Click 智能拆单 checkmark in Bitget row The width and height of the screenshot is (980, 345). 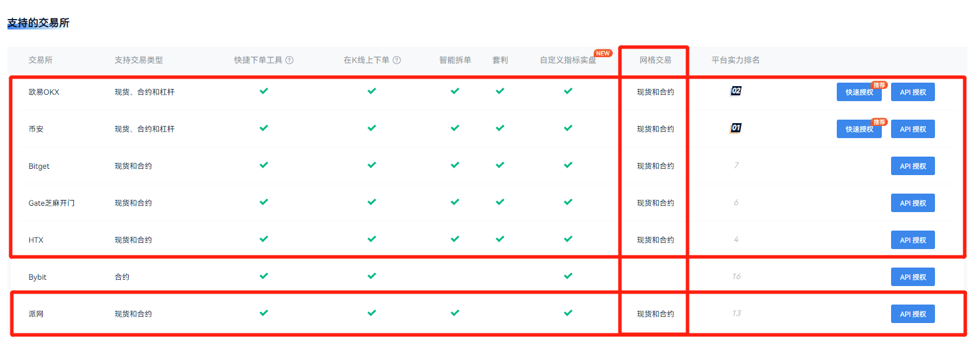click(455, 165)
